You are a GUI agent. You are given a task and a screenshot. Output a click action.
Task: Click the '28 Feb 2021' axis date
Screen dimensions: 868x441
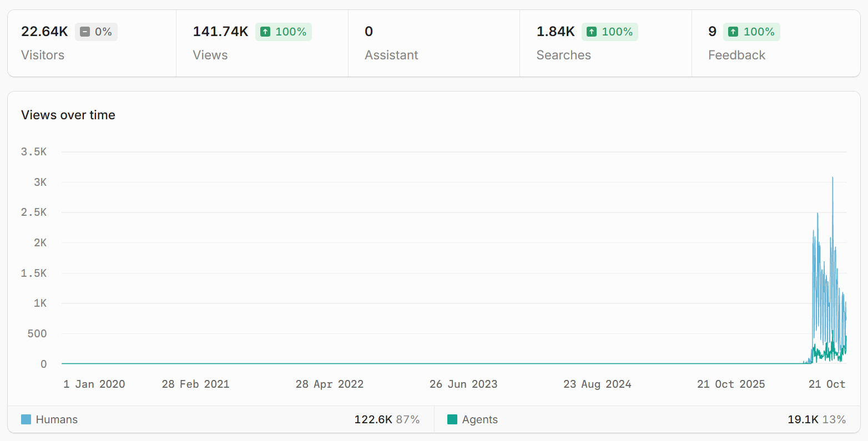click(196, 384)
